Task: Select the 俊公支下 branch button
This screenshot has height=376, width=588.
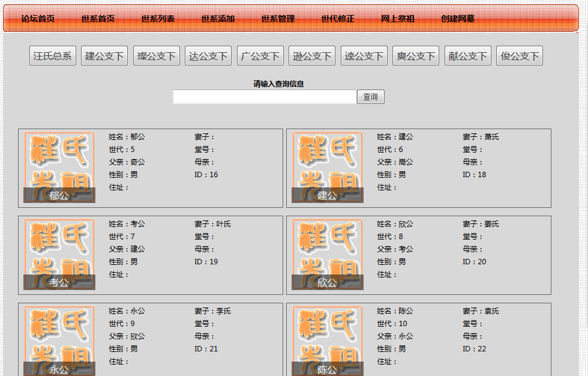Action: coord(520,56)
